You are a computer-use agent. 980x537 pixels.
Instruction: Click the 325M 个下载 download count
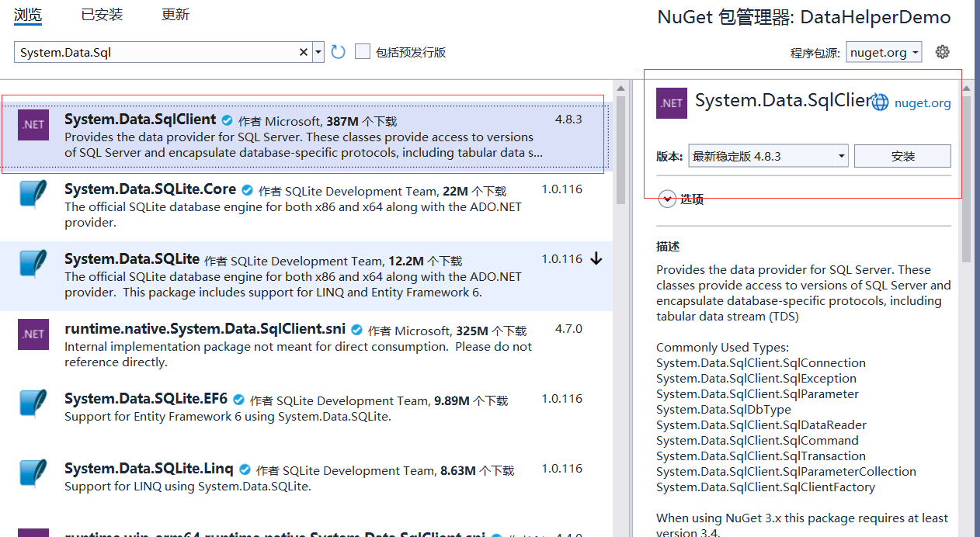coord(492,331)
